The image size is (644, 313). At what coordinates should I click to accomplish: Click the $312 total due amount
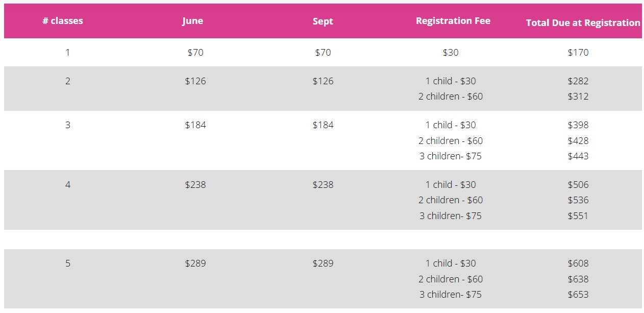click(578, 97)
